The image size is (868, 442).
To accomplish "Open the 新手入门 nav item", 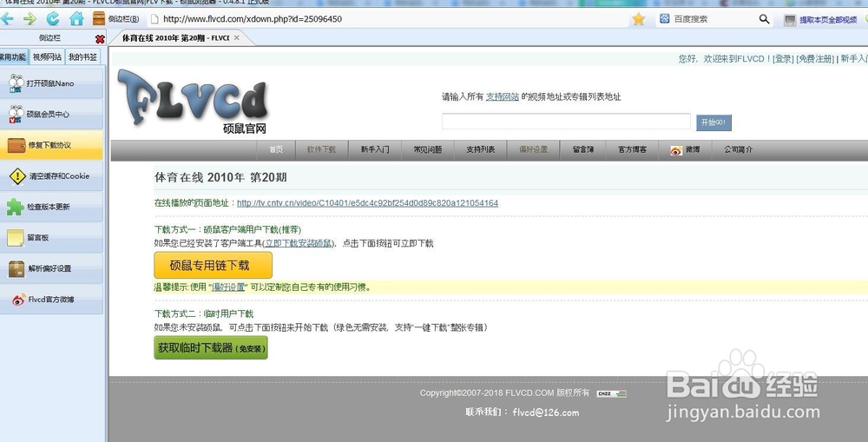I will tap(375, 149).
